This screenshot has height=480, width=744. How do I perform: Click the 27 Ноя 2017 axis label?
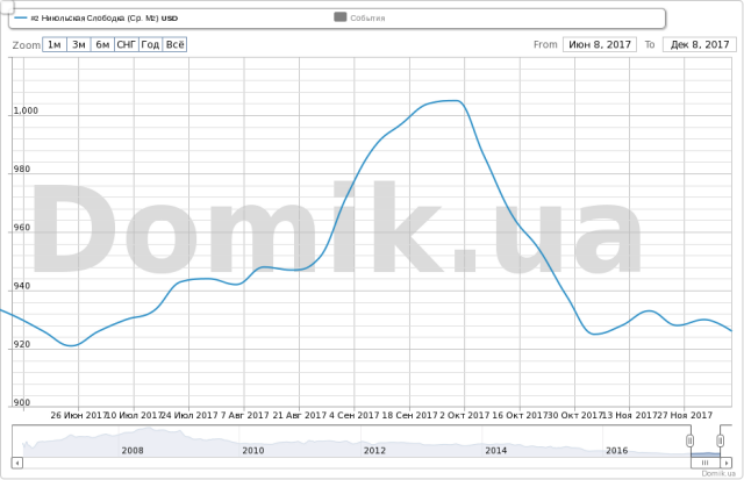click(x=685, y=415)
